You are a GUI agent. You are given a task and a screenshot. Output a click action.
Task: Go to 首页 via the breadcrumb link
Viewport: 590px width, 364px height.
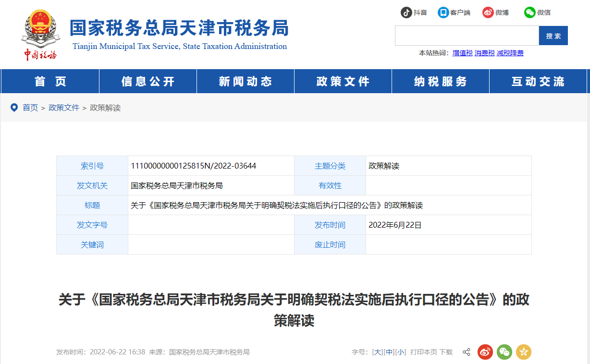tap(30, 108)
